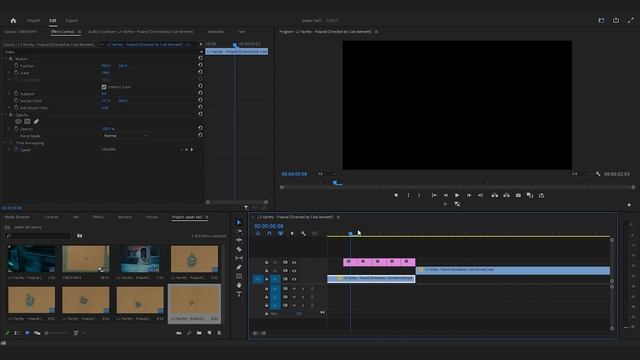Open Program monitor zoom level Fit dropdown
This screenshot has height=360, width=640.
(x=327, y=174)
